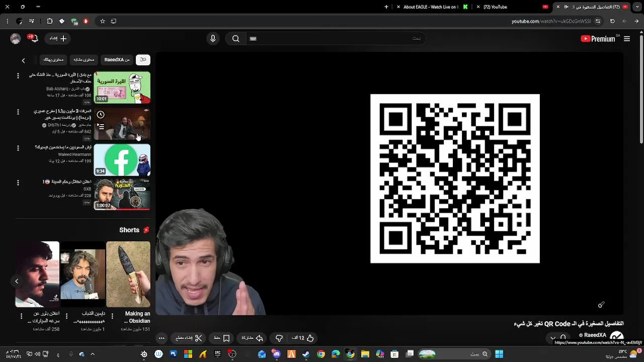644x362 pixels.
Task: Open the RaeedXA channel name link
Action: click(595, 335)
